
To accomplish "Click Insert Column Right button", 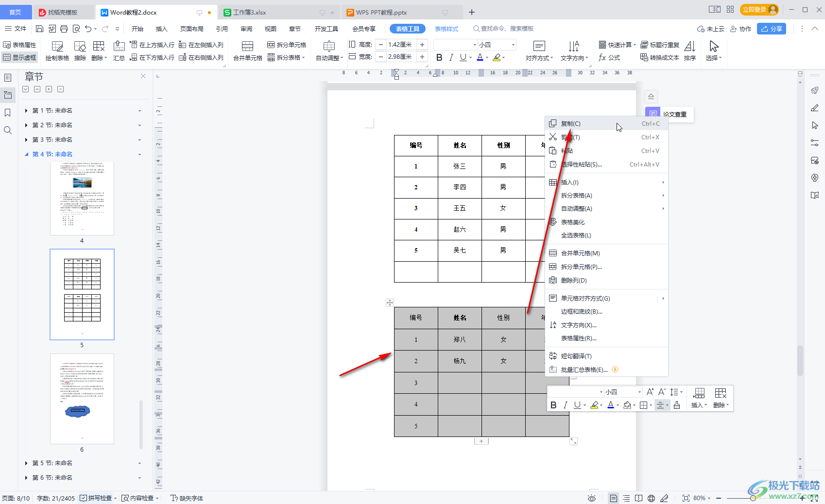I will pyautogui.click(x=201, y=57).
